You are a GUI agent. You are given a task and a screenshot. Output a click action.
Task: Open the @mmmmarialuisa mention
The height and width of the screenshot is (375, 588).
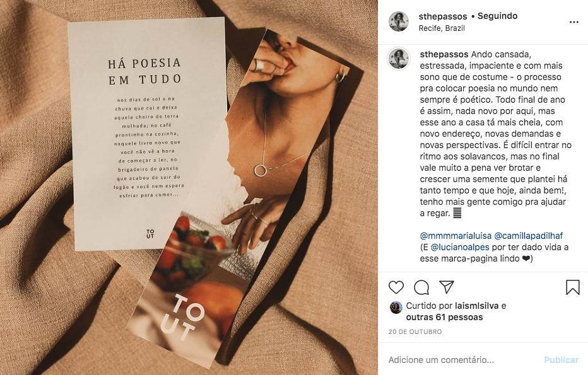(x=456, y=236)
